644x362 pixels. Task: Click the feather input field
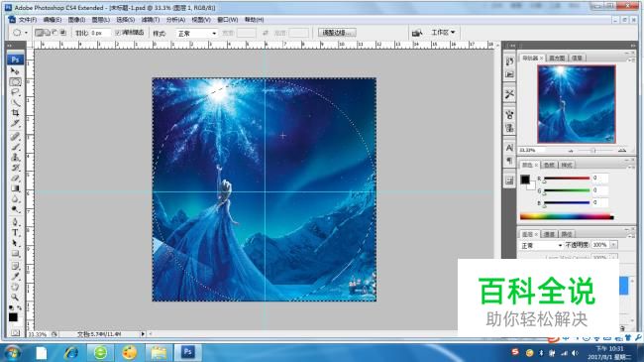pyautogui.click(x=100, y=33)
